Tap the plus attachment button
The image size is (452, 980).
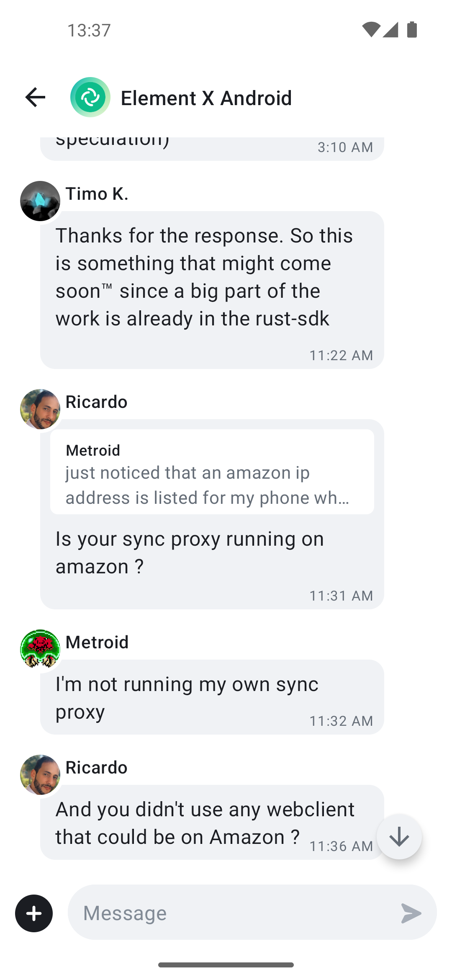click(34, 913)
